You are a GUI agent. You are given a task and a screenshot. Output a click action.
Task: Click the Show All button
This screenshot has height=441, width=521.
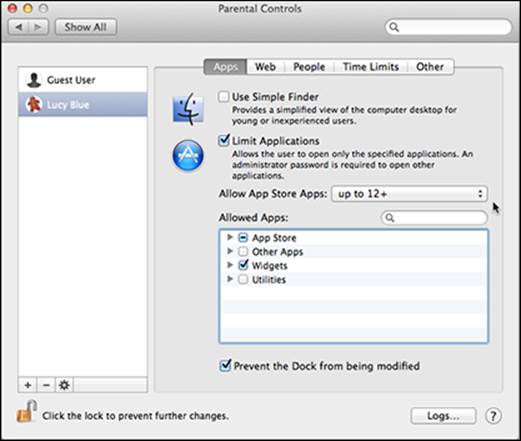pyautogui.click(x=86, y=27)
